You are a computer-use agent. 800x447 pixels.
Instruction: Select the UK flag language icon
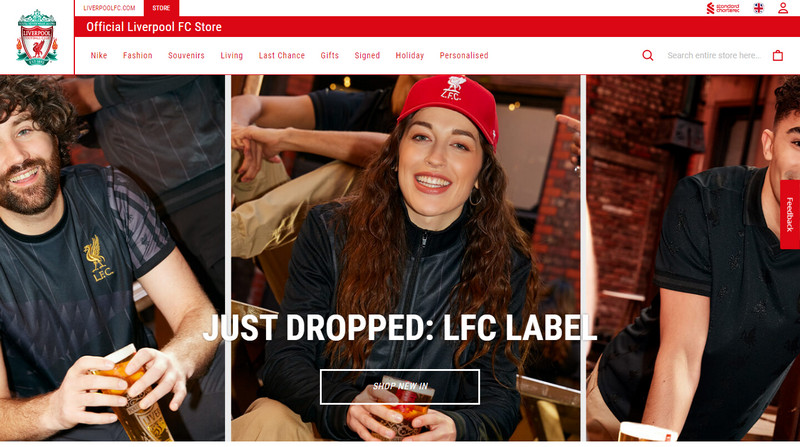click(759, 8)
